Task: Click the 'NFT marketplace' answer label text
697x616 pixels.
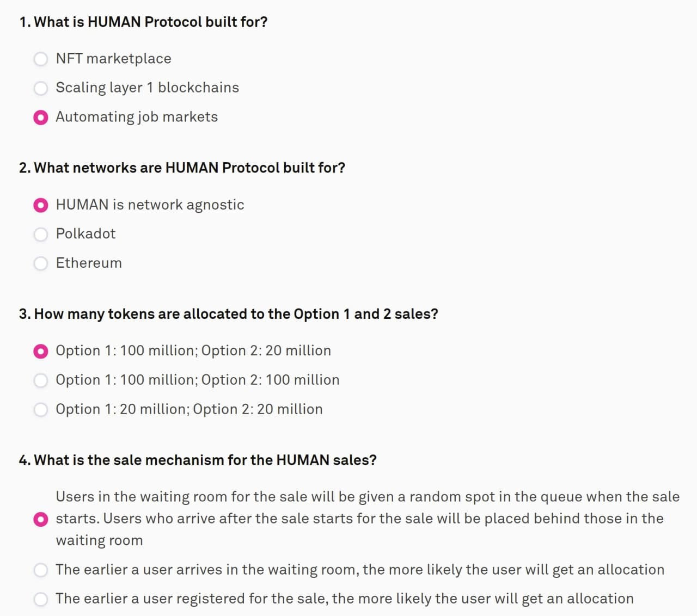Action: pos(113,58)
